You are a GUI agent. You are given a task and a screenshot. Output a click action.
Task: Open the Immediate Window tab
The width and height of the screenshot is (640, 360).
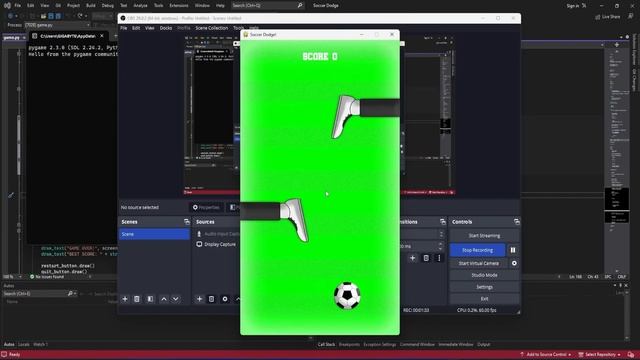[456, 344]
